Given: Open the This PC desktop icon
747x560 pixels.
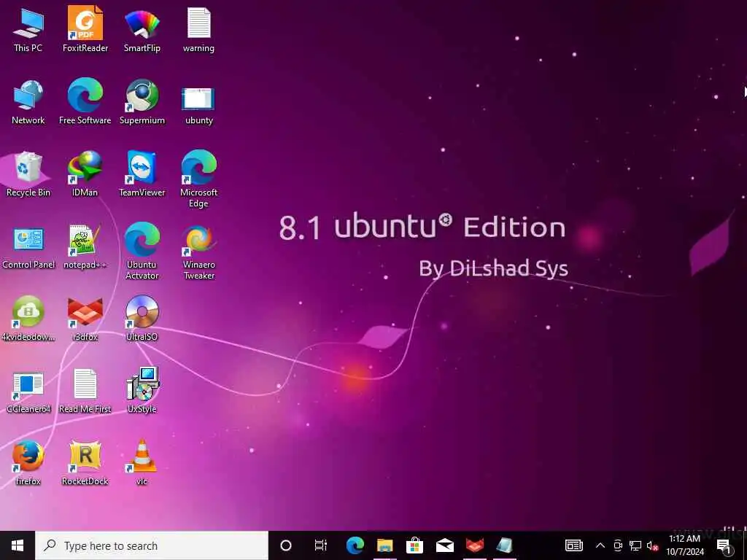Looking at the screenshot, I should point(28,29).
